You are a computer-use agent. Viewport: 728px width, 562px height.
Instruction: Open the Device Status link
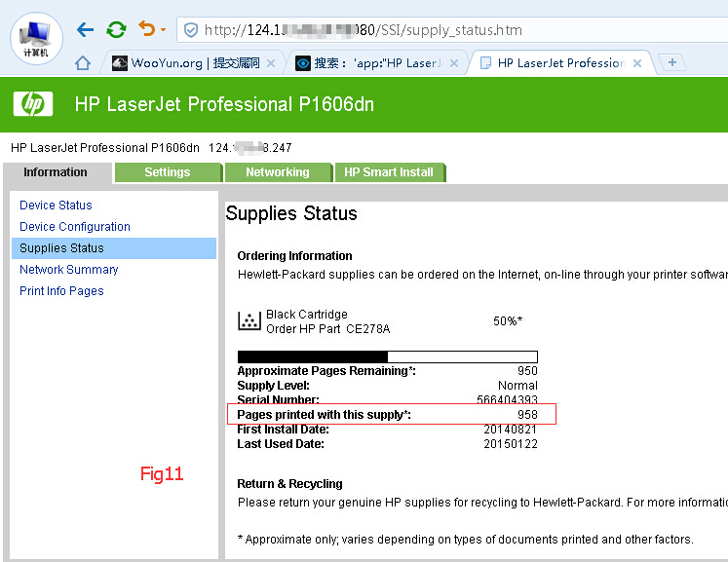tap(56, 206)
